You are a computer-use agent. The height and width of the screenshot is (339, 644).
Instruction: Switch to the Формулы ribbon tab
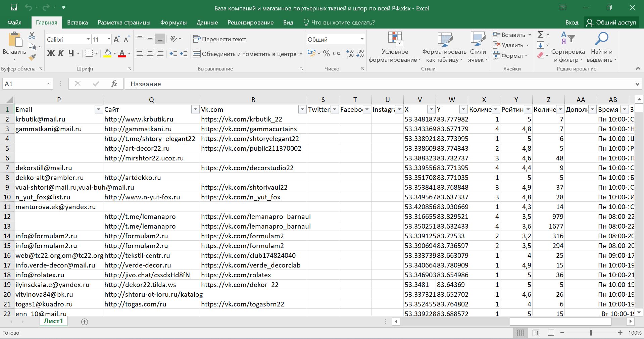pyautogui.click(x=173, y=22)
